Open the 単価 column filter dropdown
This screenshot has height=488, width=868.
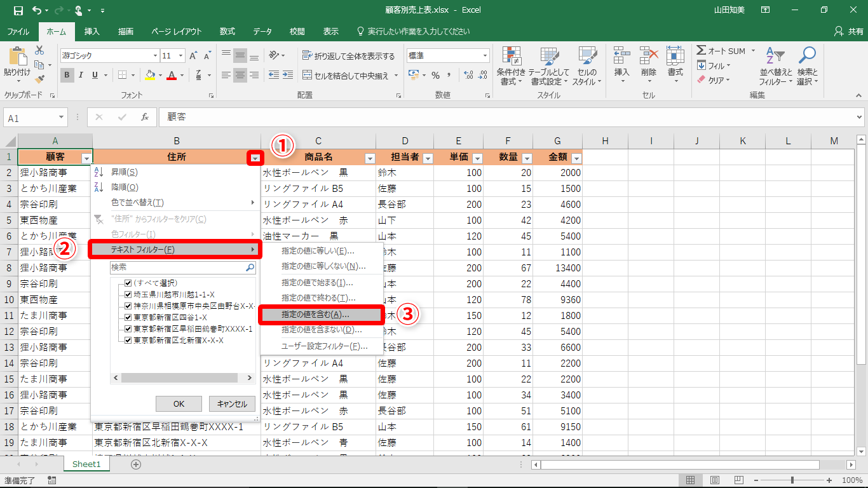(477, 158)
